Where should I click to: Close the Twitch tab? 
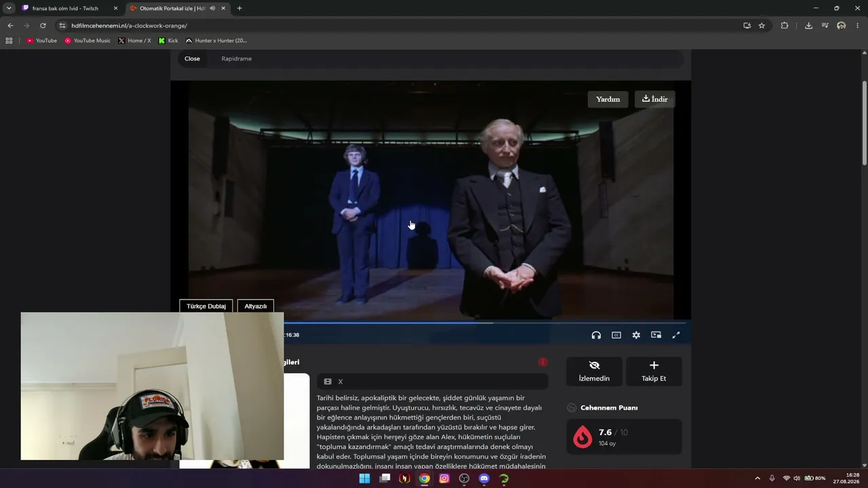tap(115, 8)
